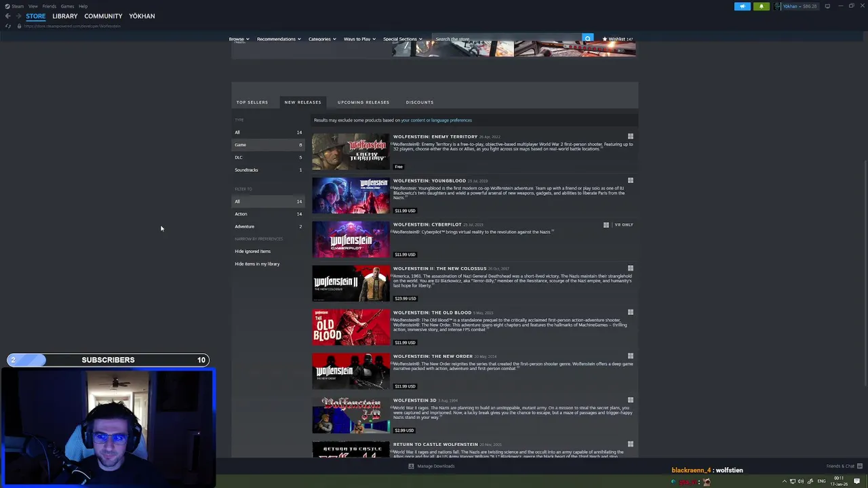This screenshot has height=488, width=868.
Task: Go back with the back arrow
Action: (x=7, y=16)
